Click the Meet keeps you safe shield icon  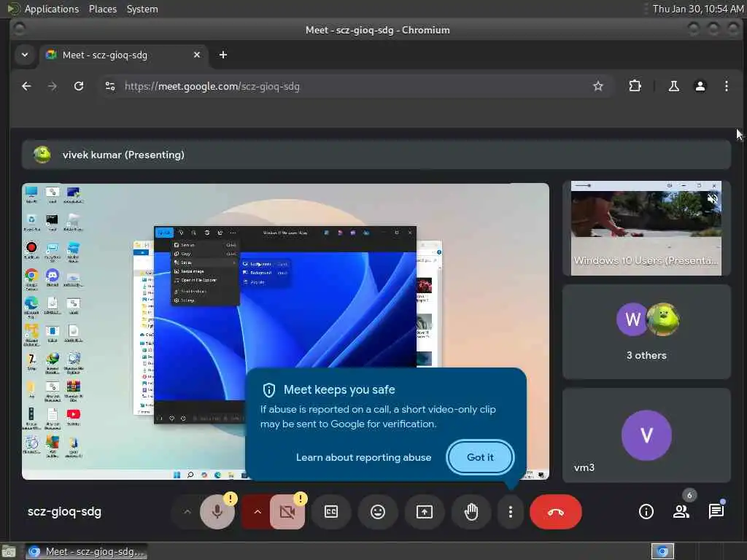pyautogui.click(x=269, y=390)
